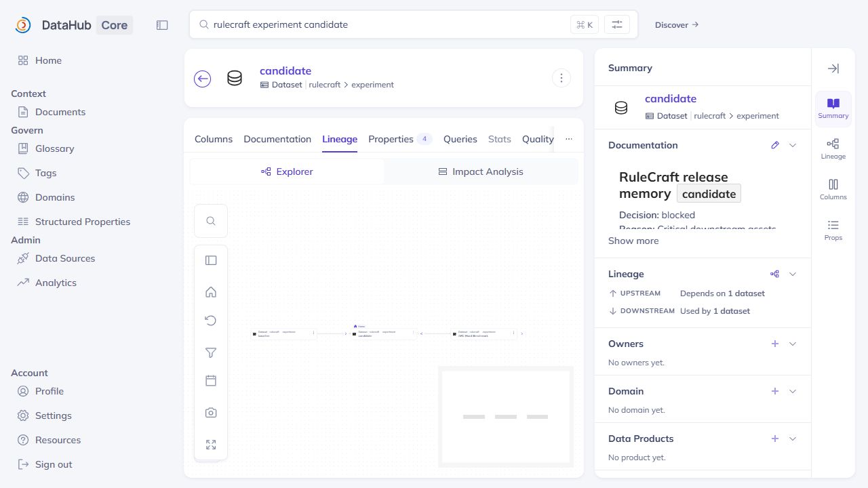This screenshot has width=868, height=488.
Task: Click Show more in documentation
Action: click(633, 241)
